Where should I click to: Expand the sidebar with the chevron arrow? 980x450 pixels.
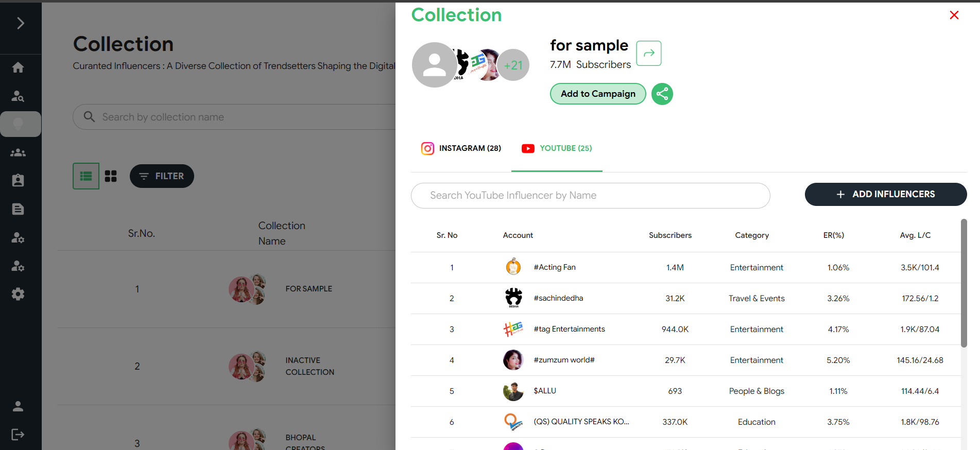[20, 23]
